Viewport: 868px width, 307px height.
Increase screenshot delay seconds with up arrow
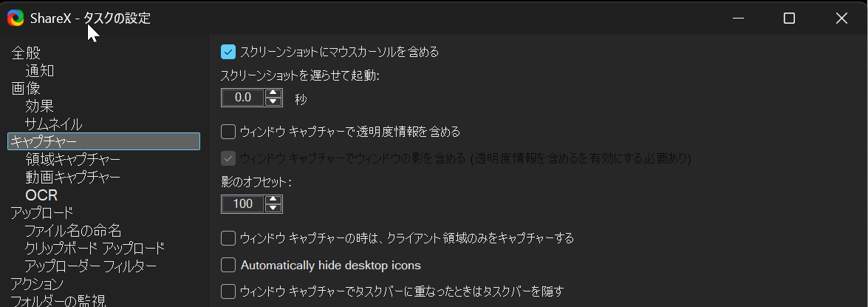pos(273,93)
